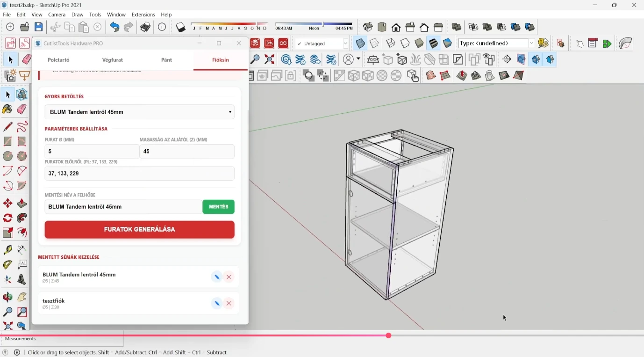Select the Pan hand tool
644x357 pixels.
[x=22, y=297]
